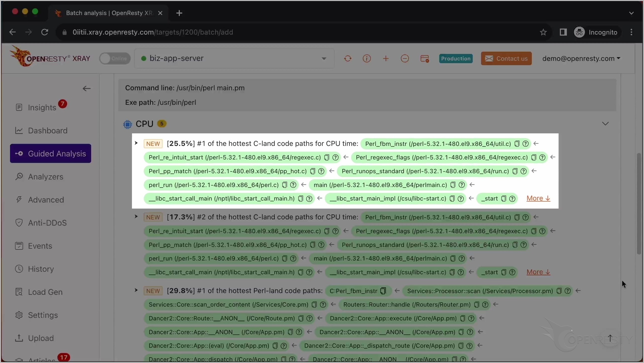644x363 pixels.
Task: Open help for __libc_start_main_impl in 25.5% path
Action: click(460, 199)
